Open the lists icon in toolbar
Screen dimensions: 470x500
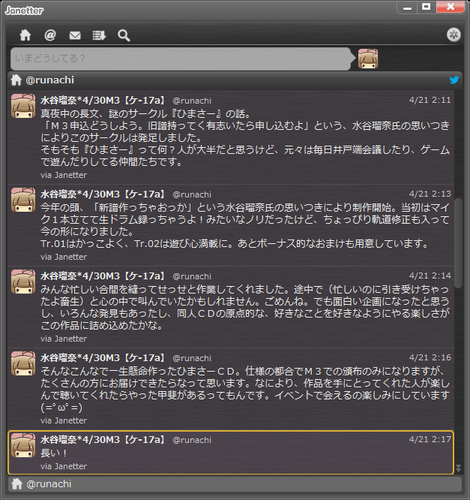click(x=99, y=35)
